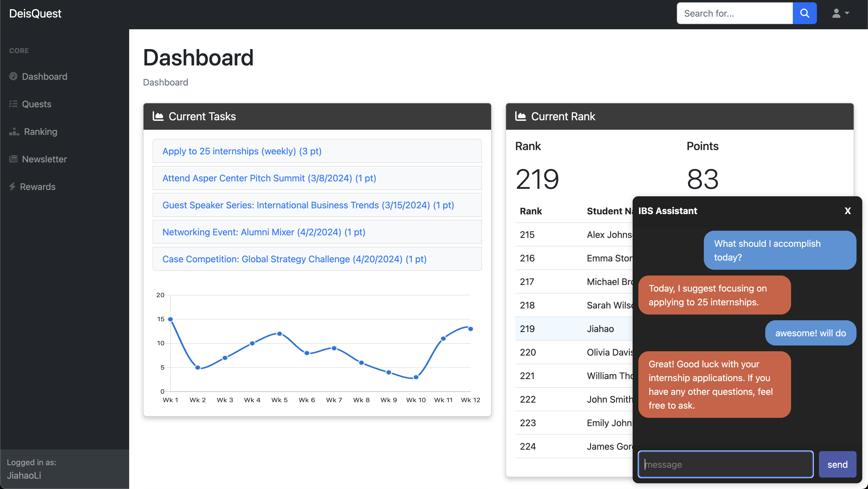
Task: Open the Networking Event Alumni Mixer link
Action: [263, 232]
